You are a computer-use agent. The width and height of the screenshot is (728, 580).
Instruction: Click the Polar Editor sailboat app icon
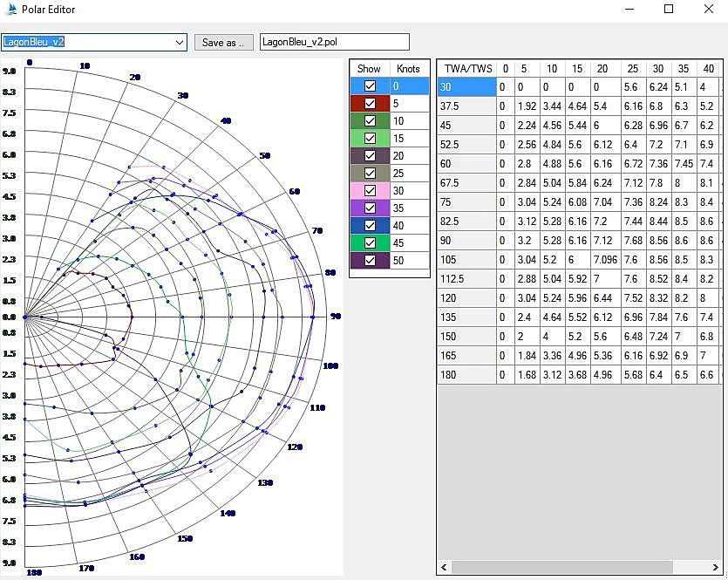10,9
